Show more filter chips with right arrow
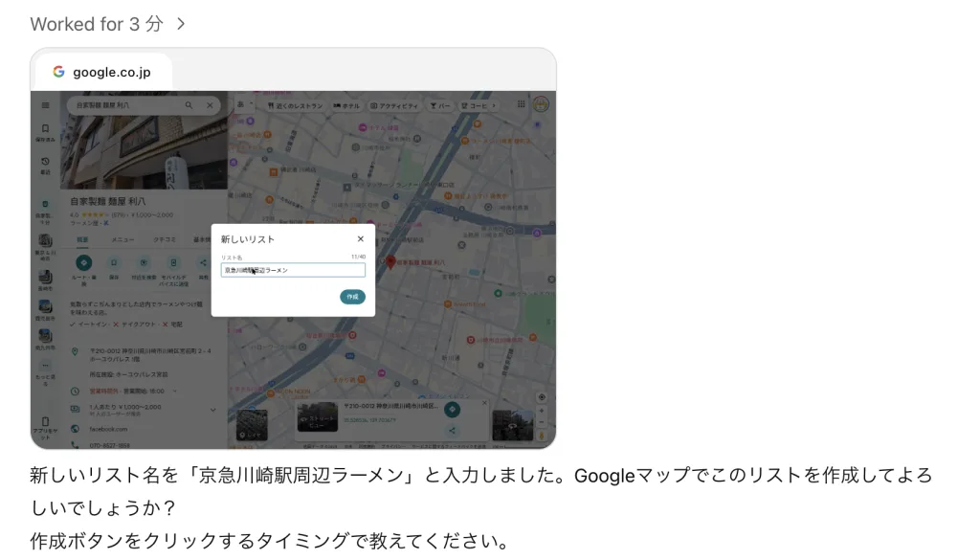This screenshot has width=980, height=560. [x=494, y=105]
